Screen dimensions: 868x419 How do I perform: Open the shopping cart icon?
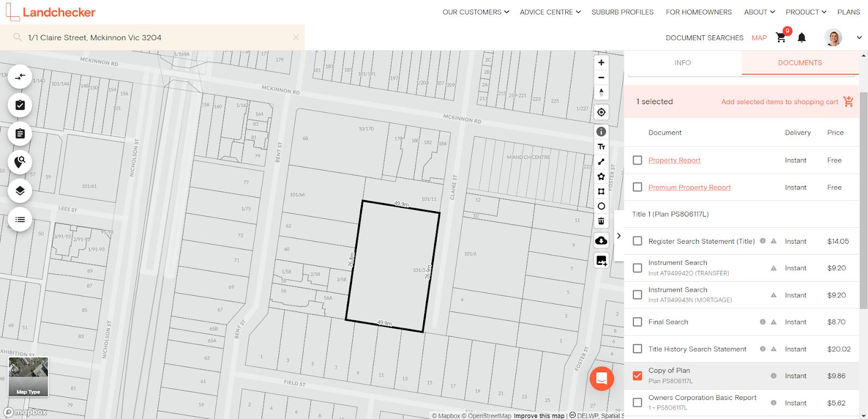coord(781,37)
